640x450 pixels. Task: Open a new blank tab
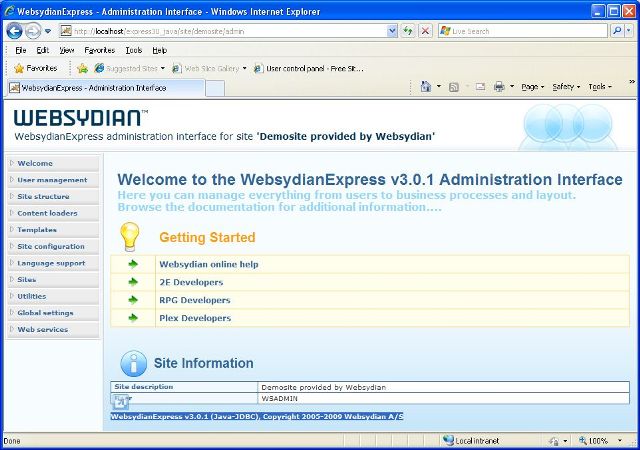click(215, 88)
